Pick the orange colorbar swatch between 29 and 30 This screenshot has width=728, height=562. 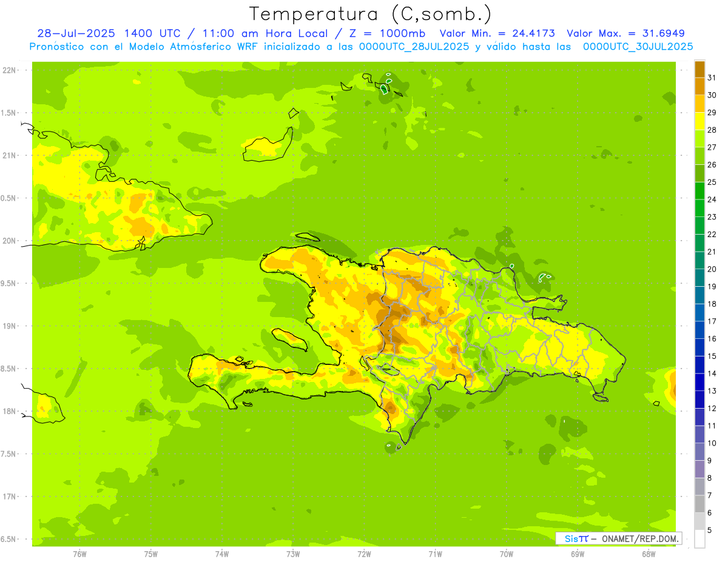700,104
